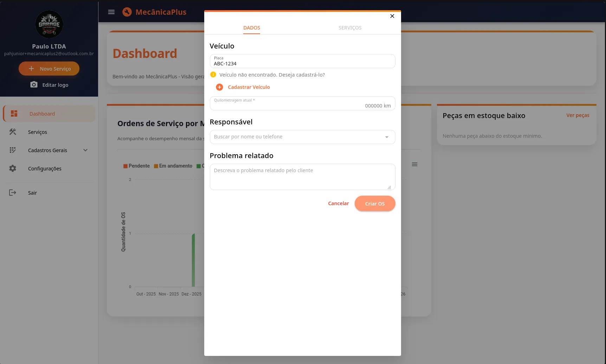Select Dashboard in the sidebar

click(x=49, y=113)
